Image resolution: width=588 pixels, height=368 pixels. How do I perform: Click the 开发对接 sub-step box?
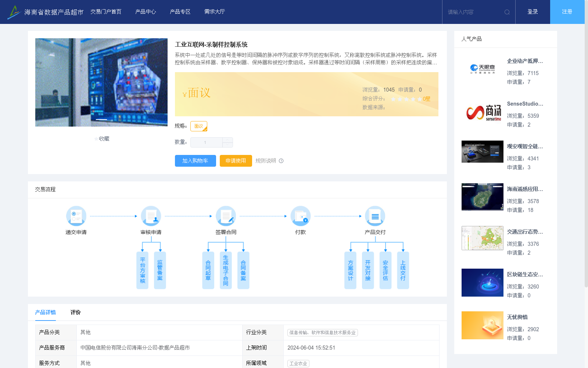tap(368, 270)
